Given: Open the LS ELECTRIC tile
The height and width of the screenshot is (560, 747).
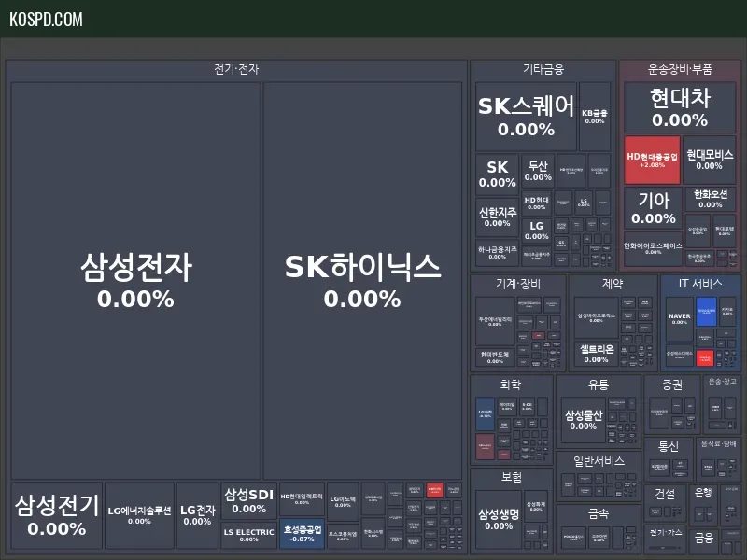Looking at the screenshot, I should click(248, 535).
